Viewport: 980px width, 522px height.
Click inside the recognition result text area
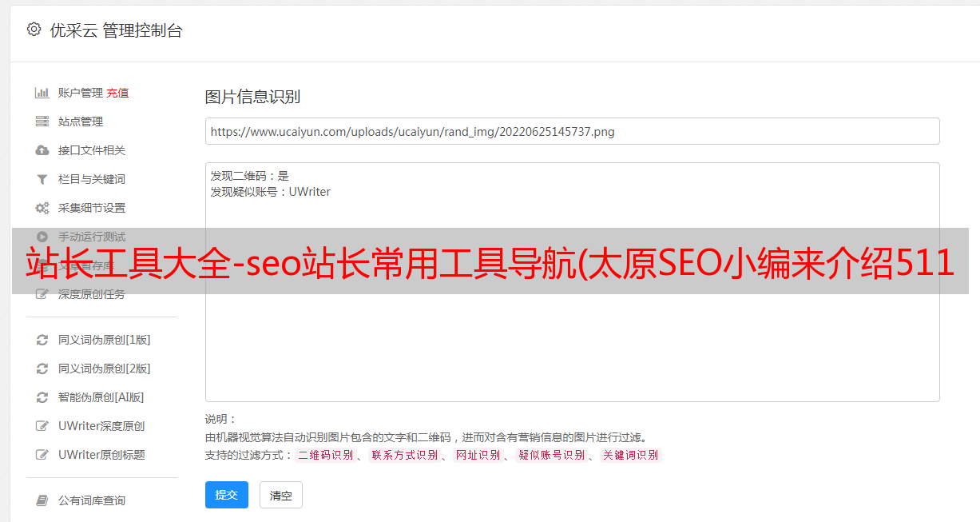point(572,282)
